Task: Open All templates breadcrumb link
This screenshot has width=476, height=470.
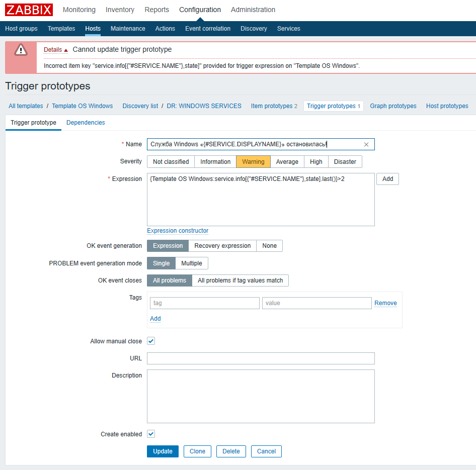Action: pos(26,106)
